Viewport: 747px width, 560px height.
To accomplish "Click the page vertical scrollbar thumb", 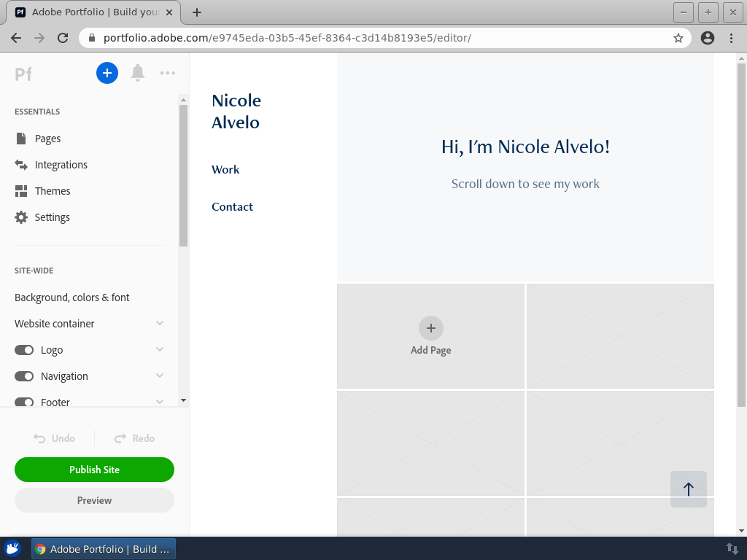I will (x=741, y=235).
